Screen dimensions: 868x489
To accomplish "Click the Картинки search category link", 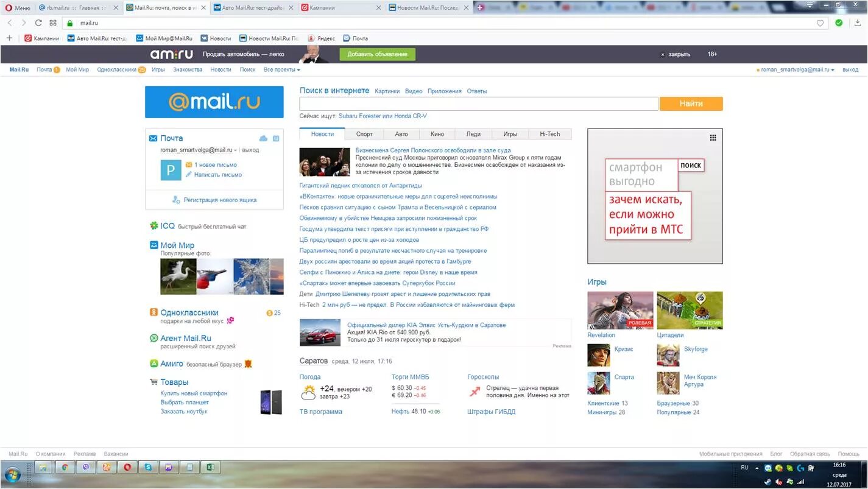I will pos(387,91).
